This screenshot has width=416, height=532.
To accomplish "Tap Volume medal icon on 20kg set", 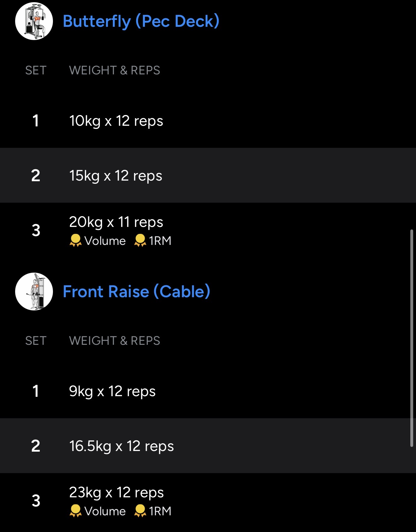I will 75,240.
